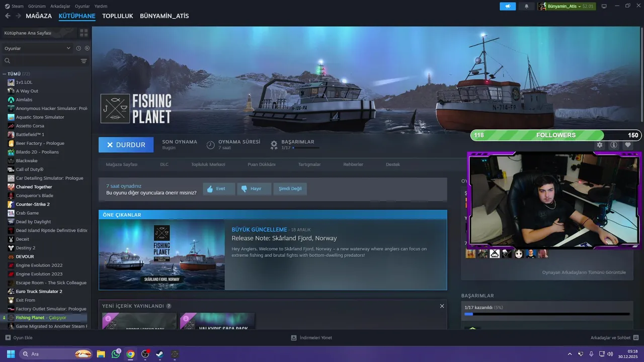Open advanced library filter icon
Image resolution: width=644 pixels, height=362 pixels.
84,61
